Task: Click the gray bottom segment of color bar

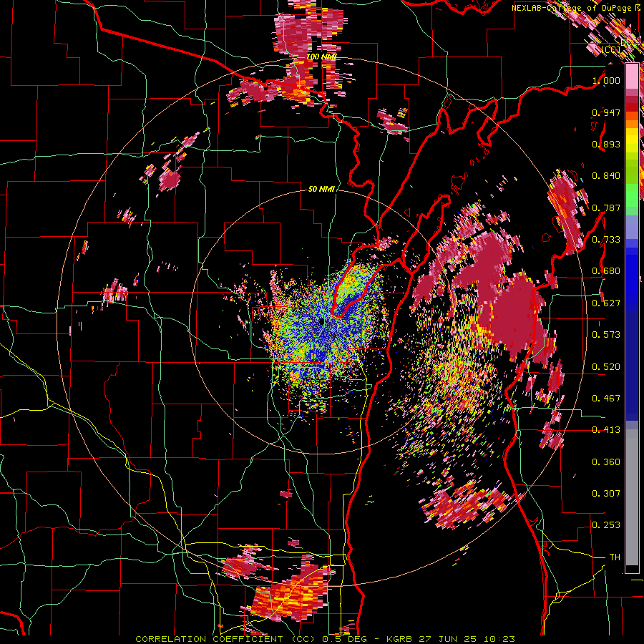Action: pos(632,497)
